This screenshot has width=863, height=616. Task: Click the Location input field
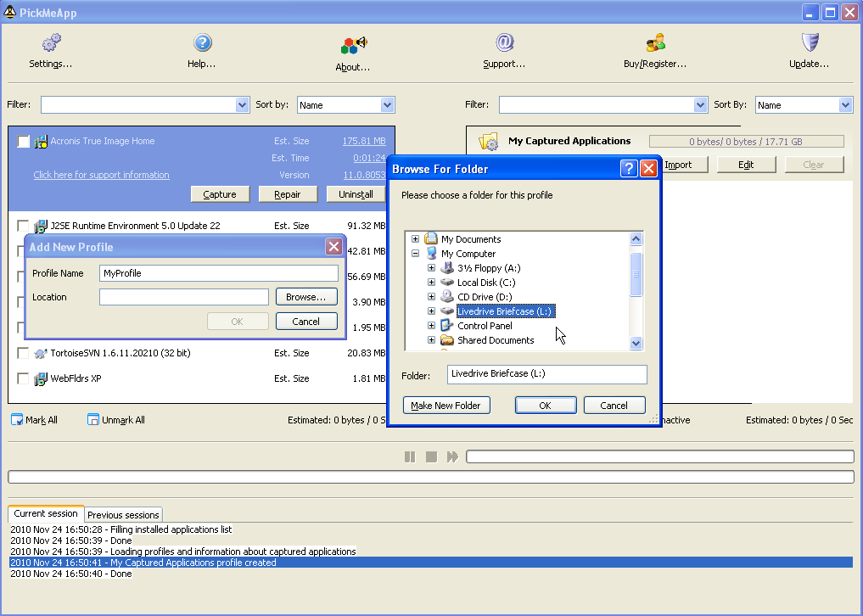click(184, 297)
